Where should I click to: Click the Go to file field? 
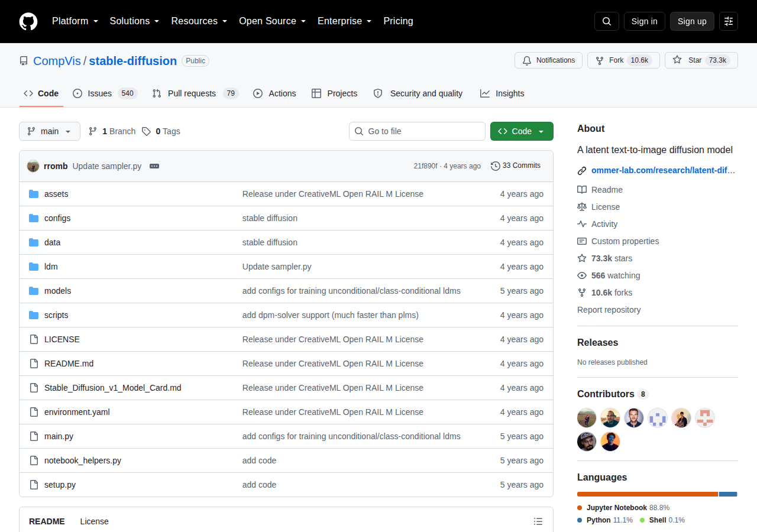417,131
